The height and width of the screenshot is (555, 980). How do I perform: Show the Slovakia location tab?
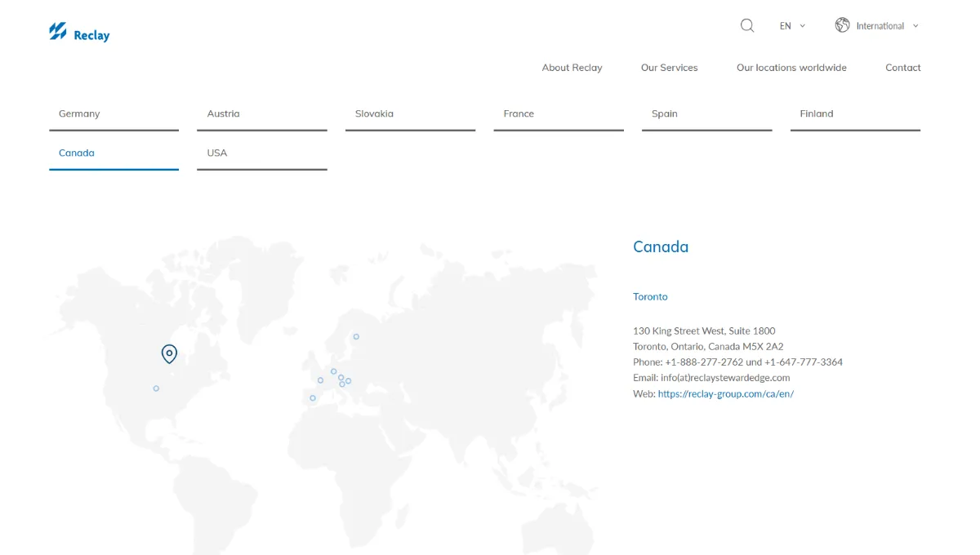pyautogui.click(x=410, y=114)
